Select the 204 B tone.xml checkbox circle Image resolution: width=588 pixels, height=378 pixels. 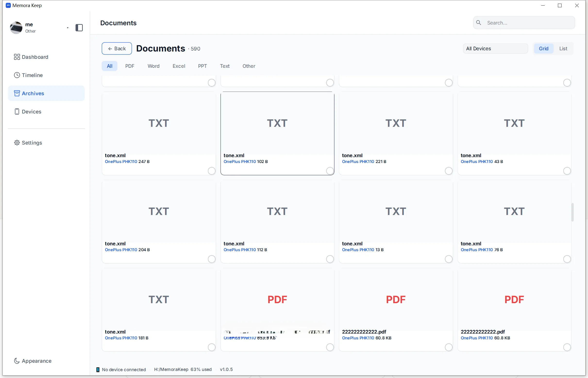211,259
